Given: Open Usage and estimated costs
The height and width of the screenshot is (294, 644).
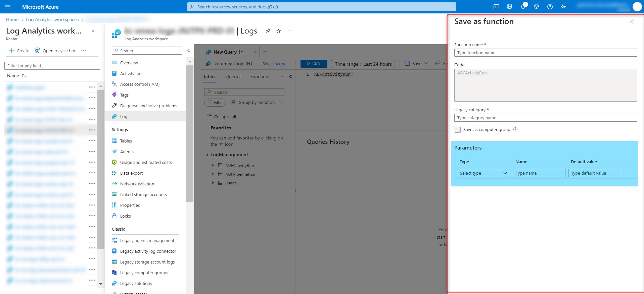Looking at the screenshot, I should point(145,162).
